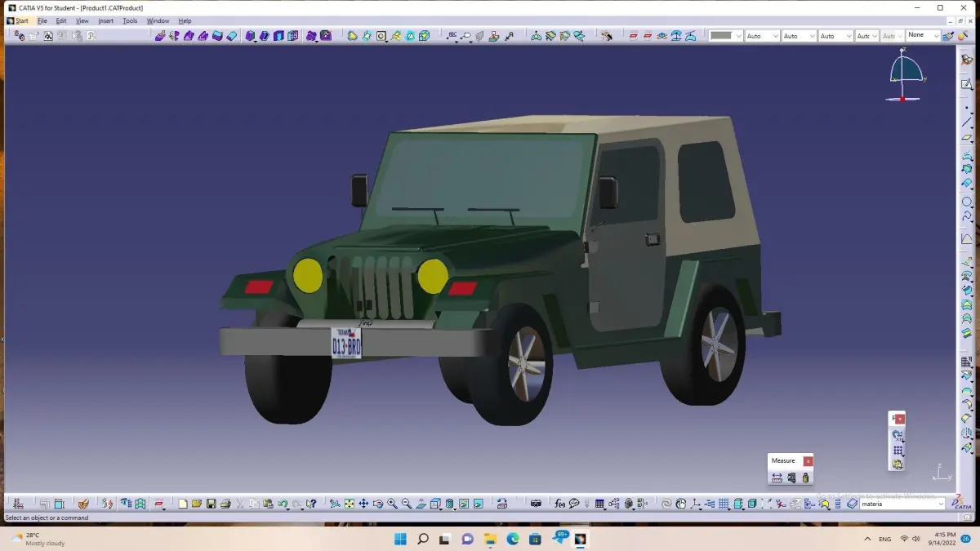Open the fill color dropdown in graphic properties

pos(738,36)
